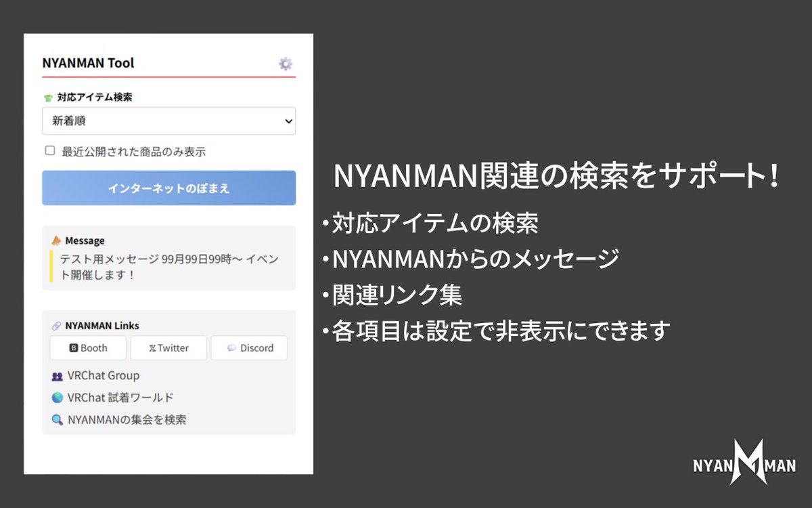This screenshot has height=508, width=812.
Task: Open the Twitter link button
Action: [168, 348]
